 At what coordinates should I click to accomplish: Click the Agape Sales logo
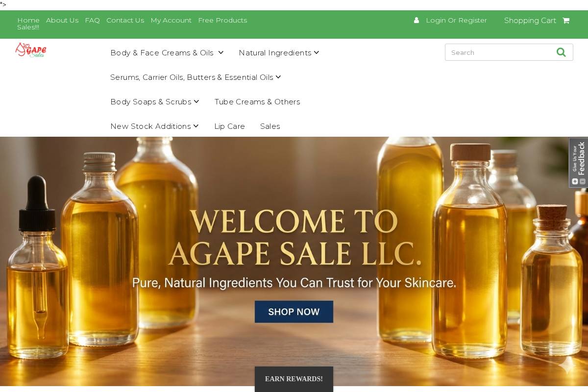point(31,49)
